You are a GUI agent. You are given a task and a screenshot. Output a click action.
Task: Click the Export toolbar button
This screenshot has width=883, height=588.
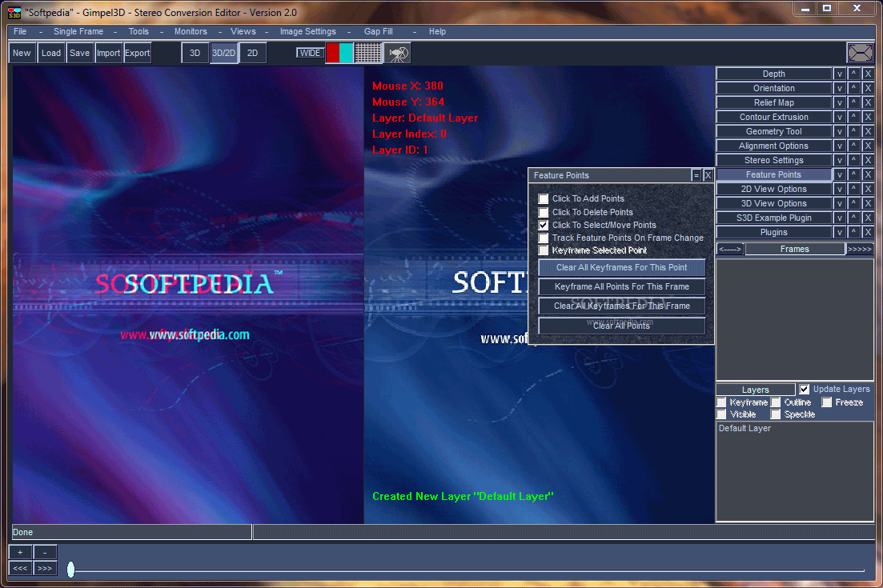tap(138, 53)
